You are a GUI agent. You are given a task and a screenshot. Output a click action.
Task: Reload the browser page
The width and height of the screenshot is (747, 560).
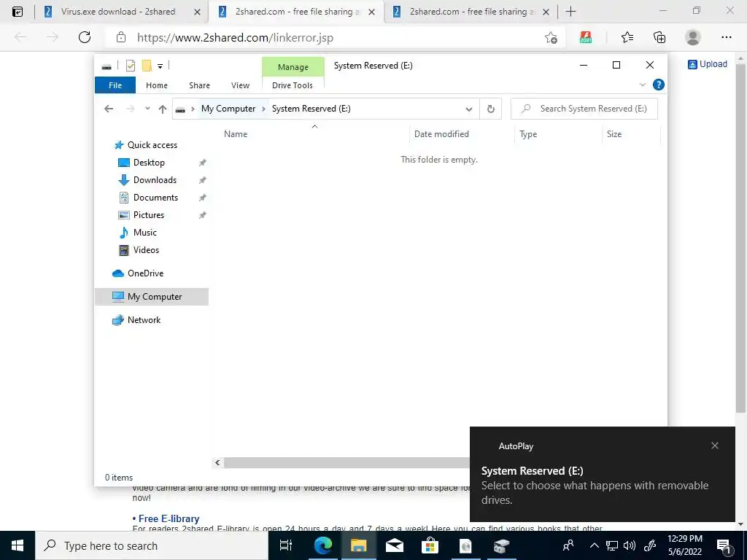click(85, 37)
